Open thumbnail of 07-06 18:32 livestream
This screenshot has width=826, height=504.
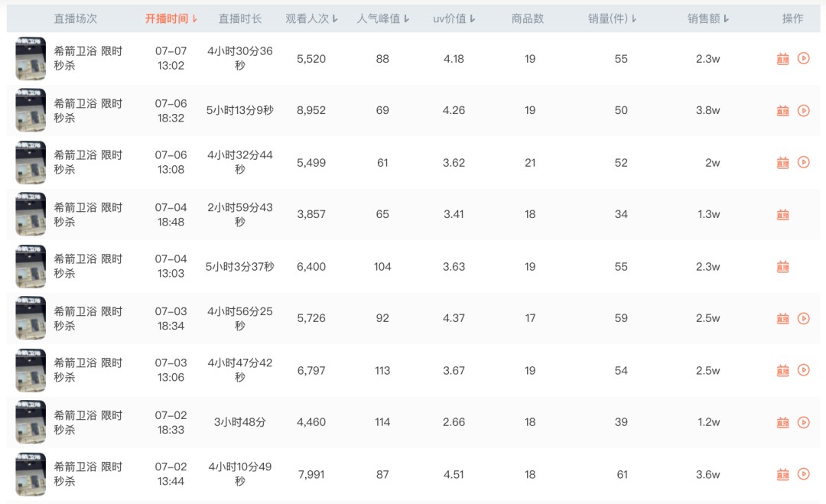click(31, 110)
